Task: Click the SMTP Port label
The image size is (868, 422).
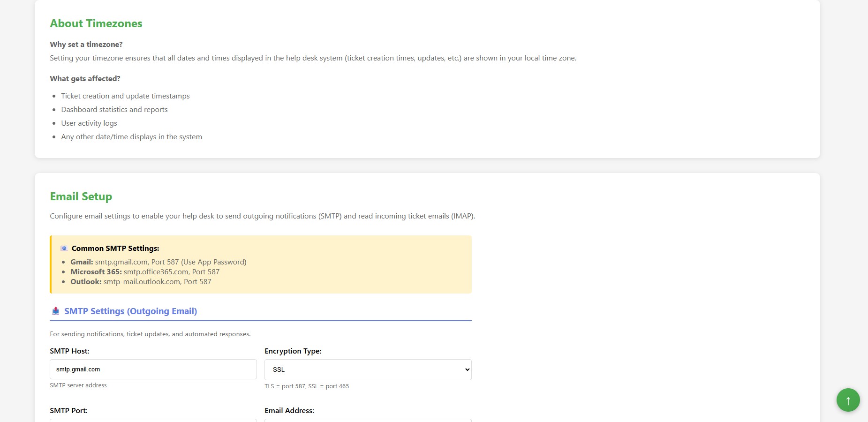Action: coord(68,410)
